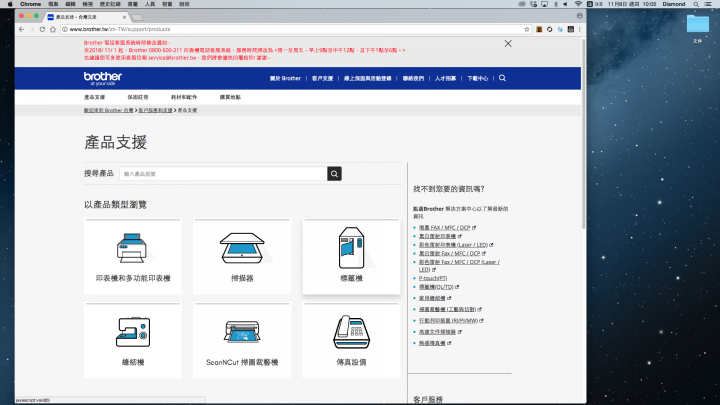Select the printer category icon

(132, 248)
